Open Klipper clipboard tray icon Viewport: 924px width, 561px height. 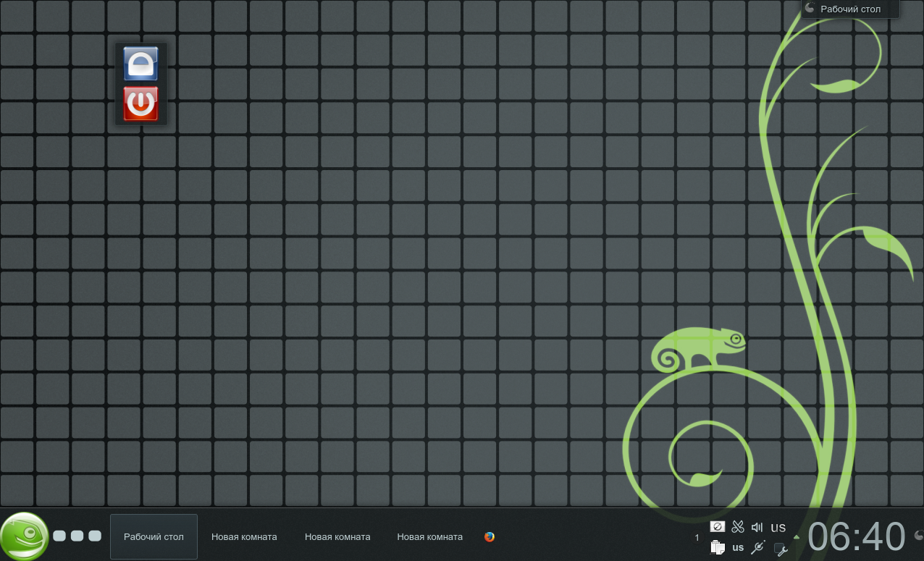(718, 547)
